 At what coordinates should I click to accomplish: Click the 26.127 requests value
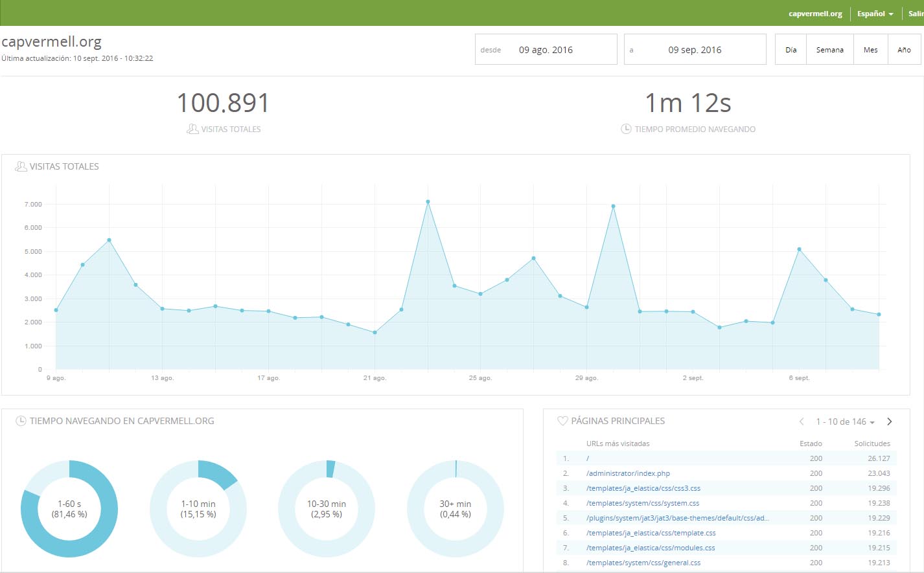point(879,458)
